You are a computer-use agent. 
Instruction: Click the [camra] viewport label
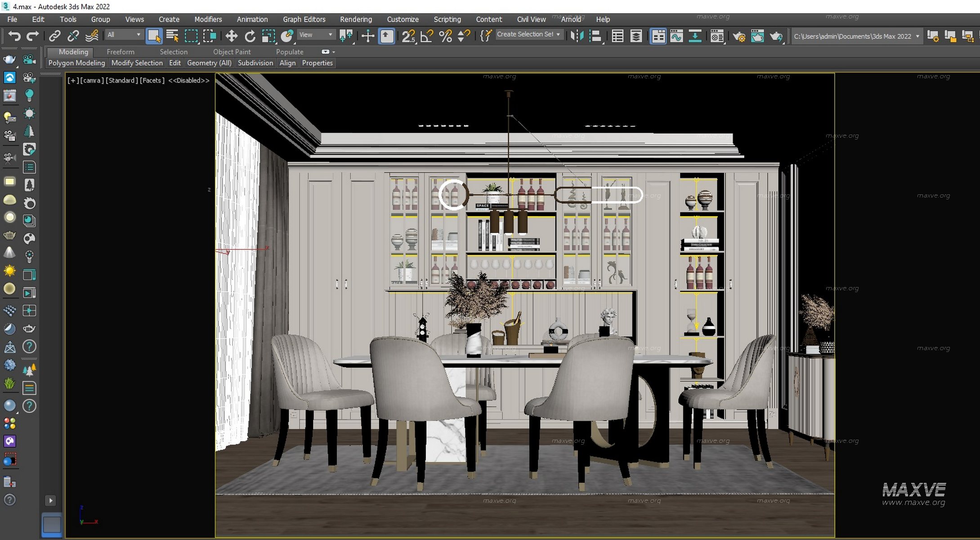click(92, 81)
